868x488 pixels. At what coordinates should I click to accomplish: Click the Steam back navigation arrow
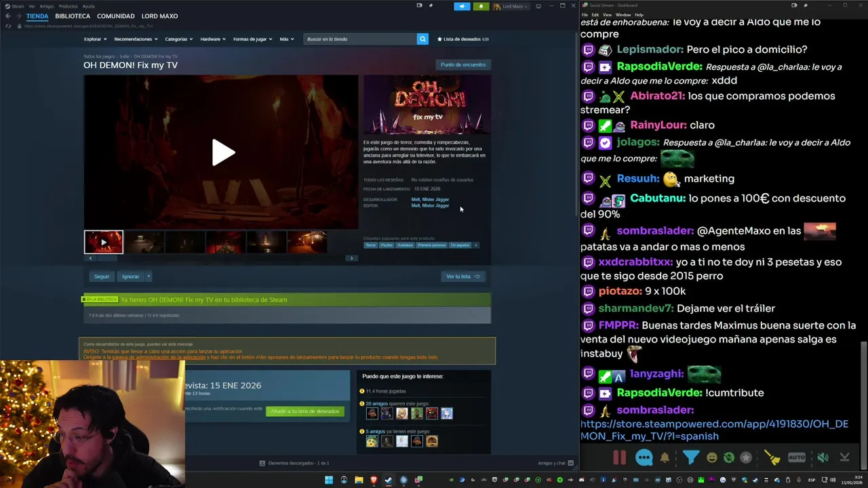click(x=7, y=16)
